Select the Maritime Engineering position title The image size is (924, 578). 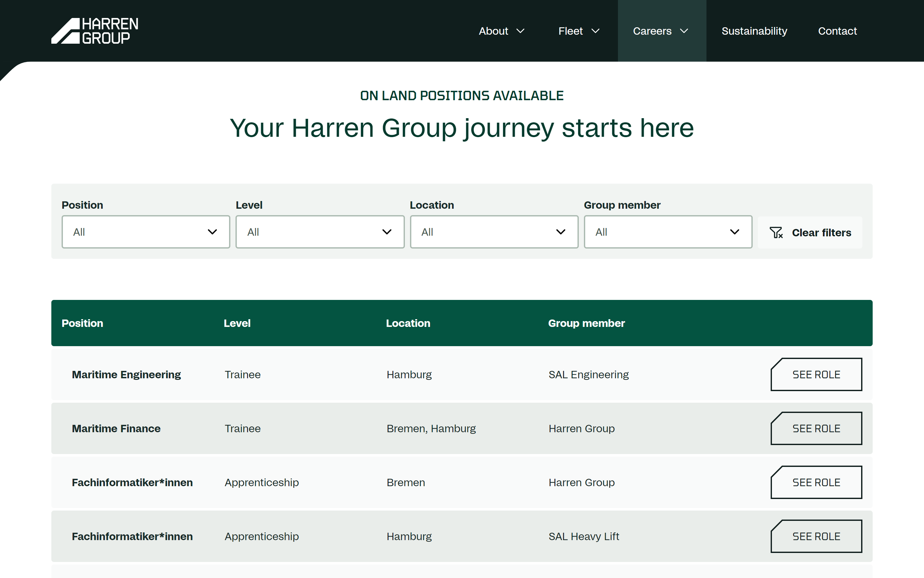[x=126, y=375]
